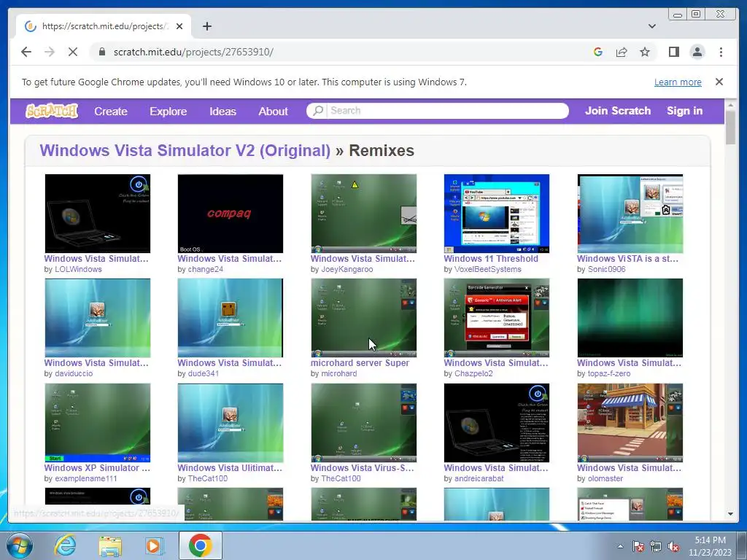Open the project thumbnail by andreicarabat
The image size is (747, 560).
[496, 423]
